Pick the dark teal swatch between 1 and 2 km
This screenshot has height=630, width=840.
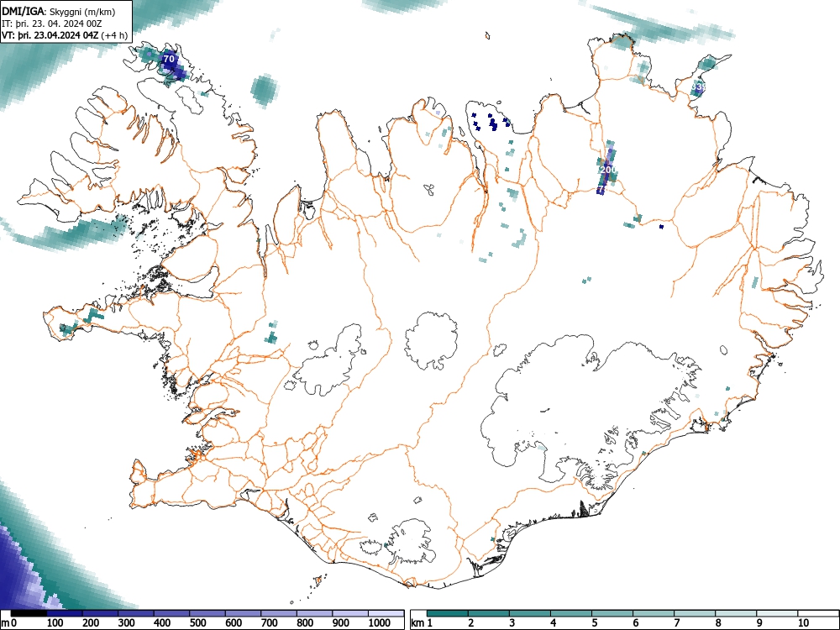pos(448,613)
